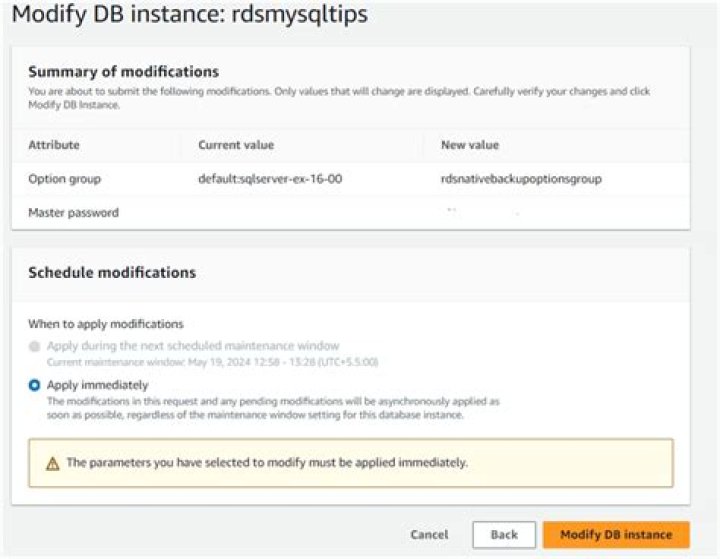Image resolution: width=720 pixels, height=559 pixels.
Task: Click the Cancel link
Action: pos(429,535)
